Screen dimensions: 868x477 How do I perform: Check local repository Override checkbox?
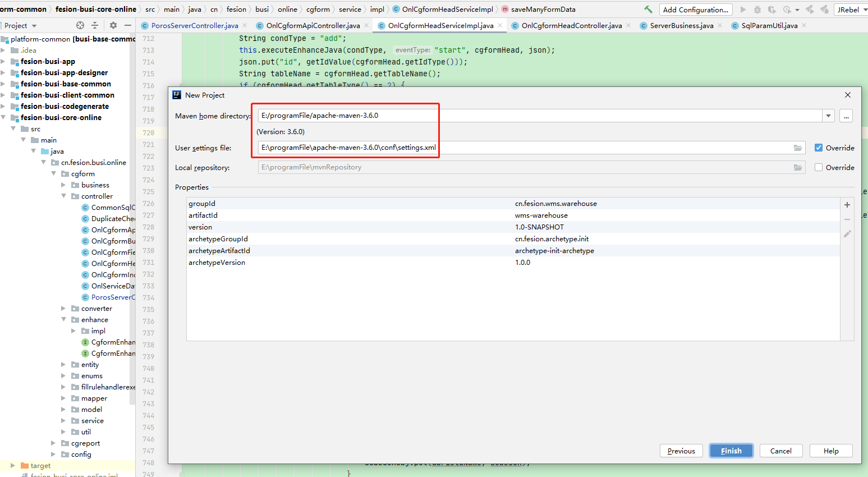(x=819, y=167)
